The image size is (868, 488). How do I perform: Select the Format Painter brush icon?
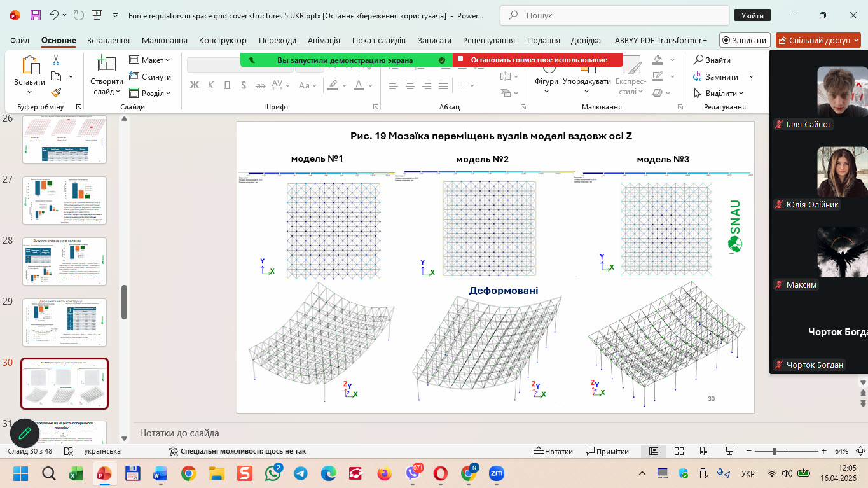click(x=56, y=93)
